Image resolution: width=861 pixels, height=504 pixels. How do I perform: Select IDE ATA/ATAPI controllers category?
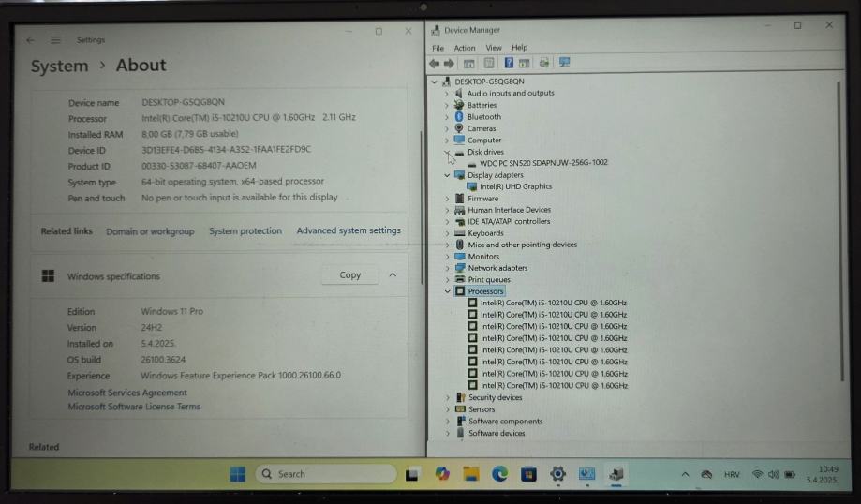tap(509, 221)
